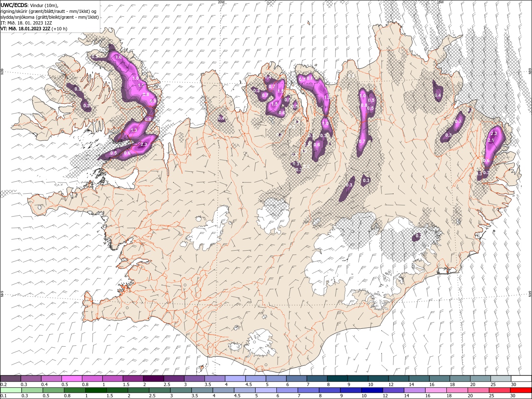Select the lower legend swatch between 25 and 30
Image resolution: width=532 pixels, height=399 pixels.
pos(499,390)
